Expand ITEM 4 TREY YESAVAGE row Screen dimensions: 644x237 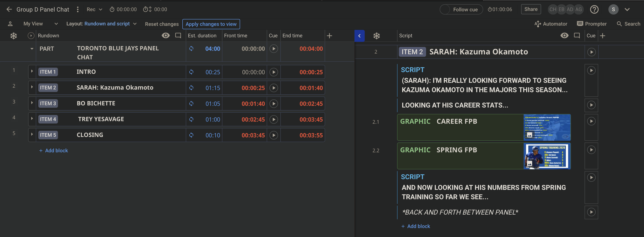pyautogui.click(x=32, y=119)
